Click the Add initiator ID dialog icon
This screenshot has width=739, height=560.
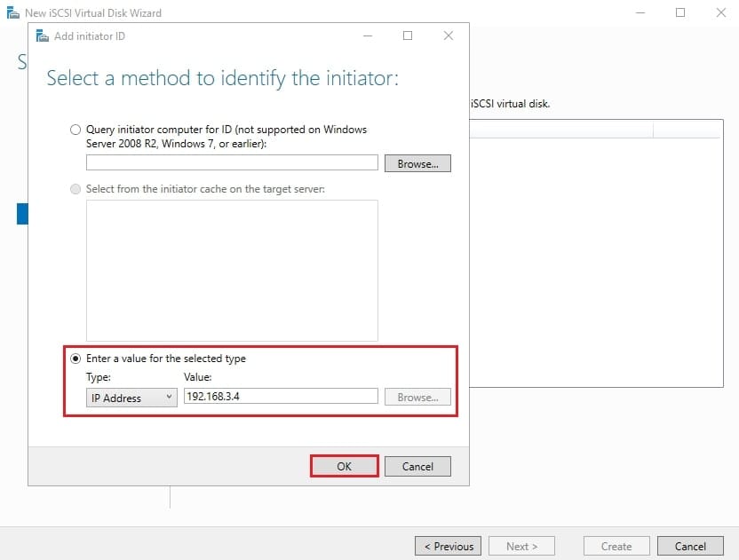[x=43, y=35]
